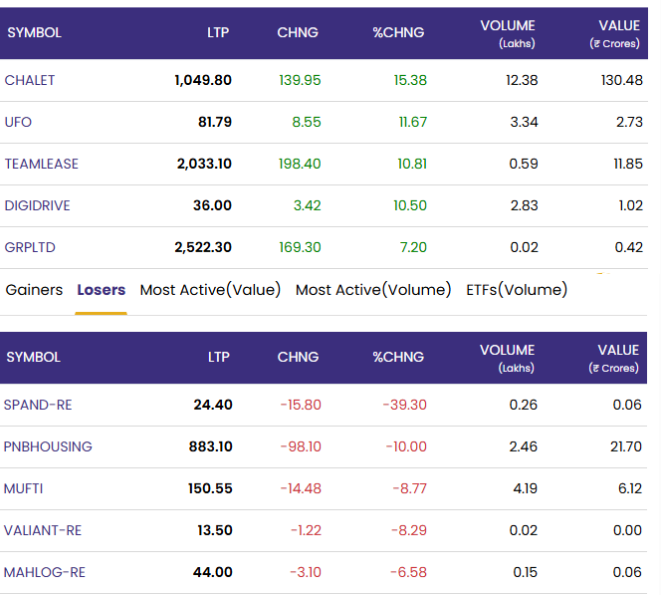Click the CHNG header in gainers table

(x=298, y=33)
